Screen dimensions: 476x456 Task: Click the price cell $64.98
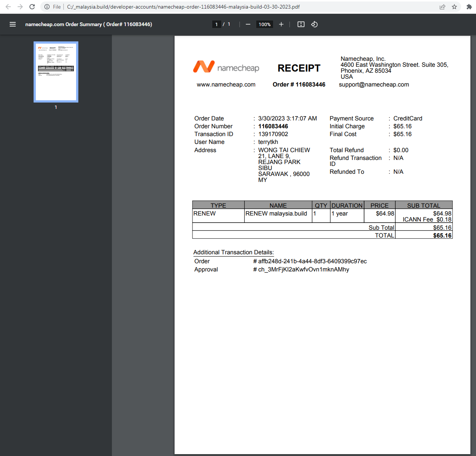click(379, 216)
